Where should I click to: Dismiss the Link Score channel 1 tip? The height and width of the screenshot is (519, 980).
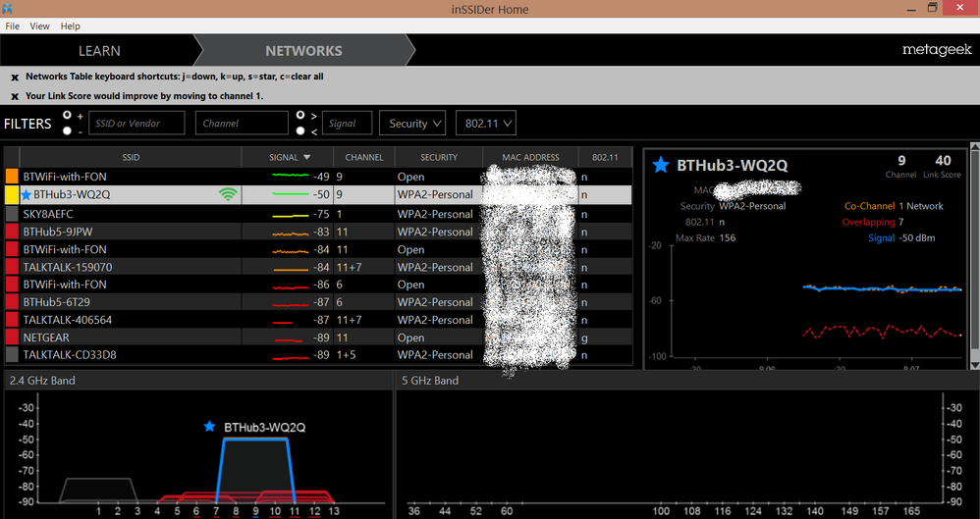coord(15,97)
